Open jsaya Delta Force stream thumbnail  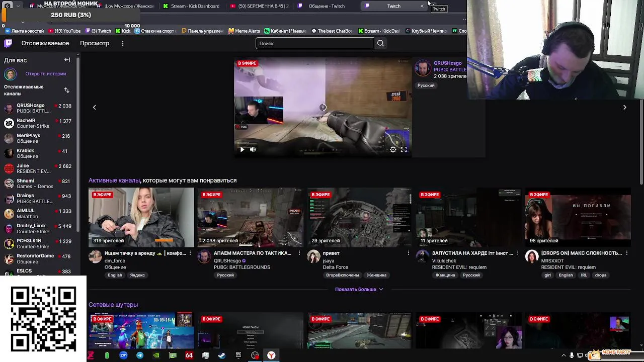(x=359, y=217)
